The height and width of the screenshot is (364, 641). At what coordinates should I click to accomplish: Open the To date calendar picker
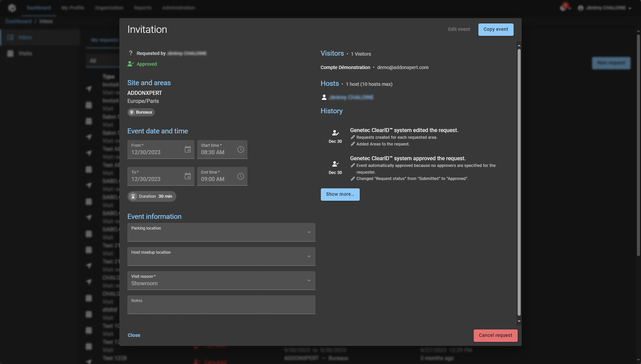(x=188, y=176)
